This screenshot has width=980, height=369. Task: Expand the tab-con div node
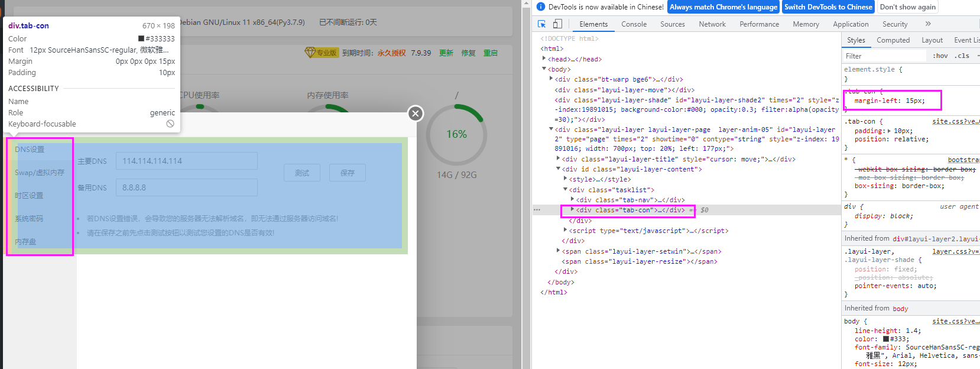573,209
